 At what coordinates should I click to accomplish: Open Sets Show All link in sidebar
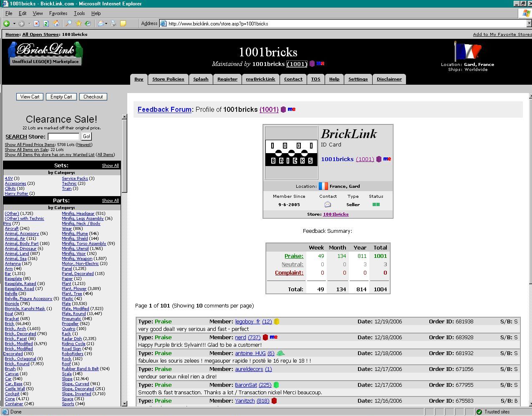[111, 166]
